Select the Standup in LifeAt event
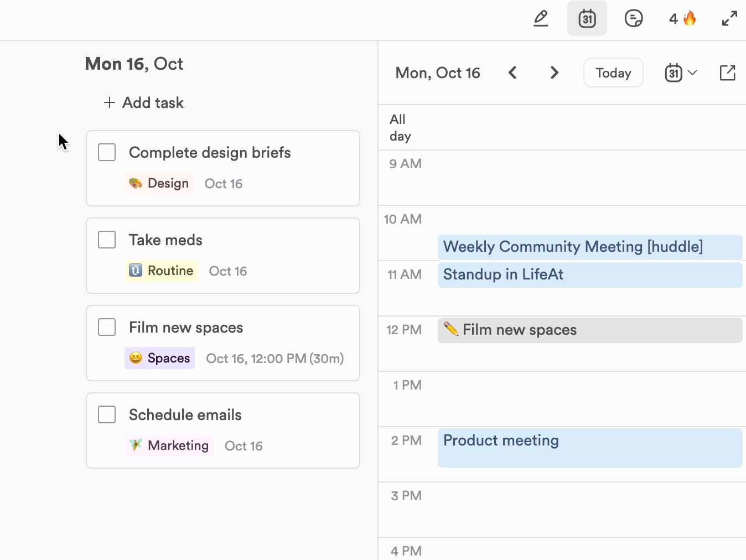The width and height of the screenshot is (746, 560). tap(589, 274)
